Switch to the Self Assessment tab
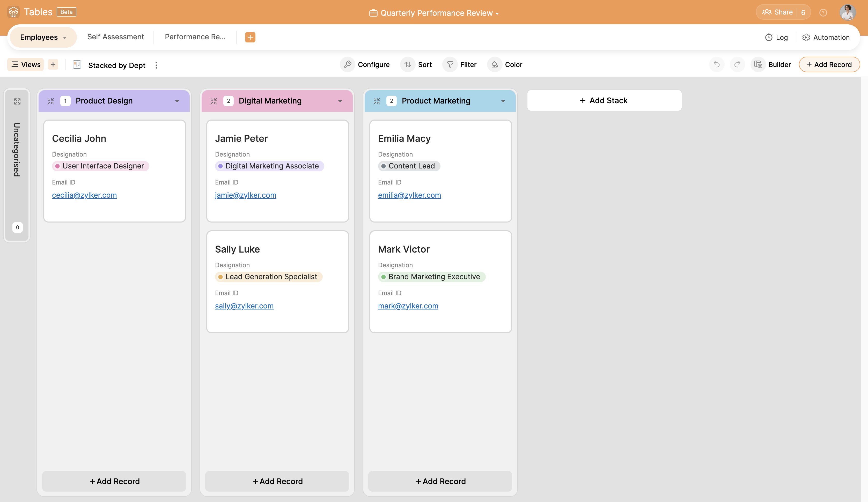Screen dimensions: 868x502 pos(115,37)
